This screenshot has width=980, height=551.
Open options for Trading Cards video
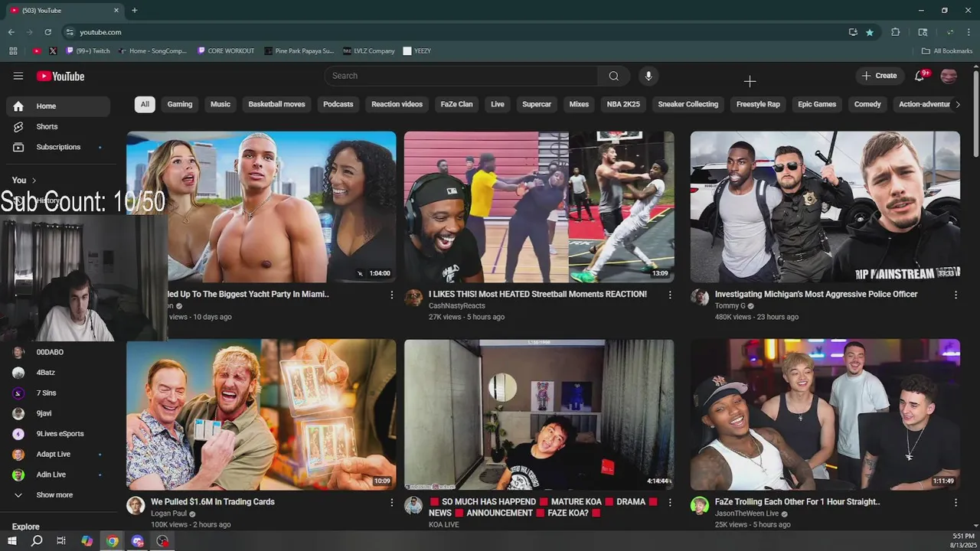click(392, 503)
